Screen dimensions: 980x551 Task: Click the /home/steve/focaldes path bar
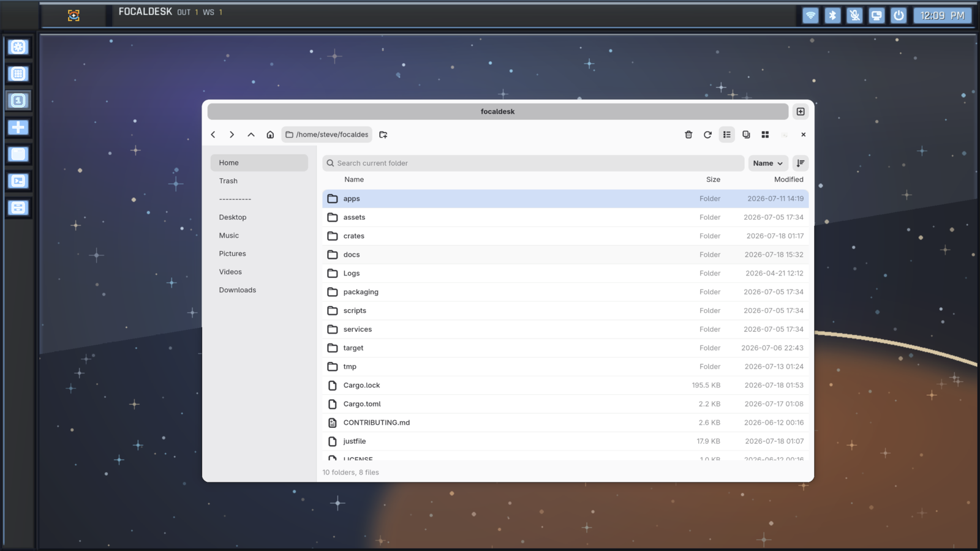327,135
